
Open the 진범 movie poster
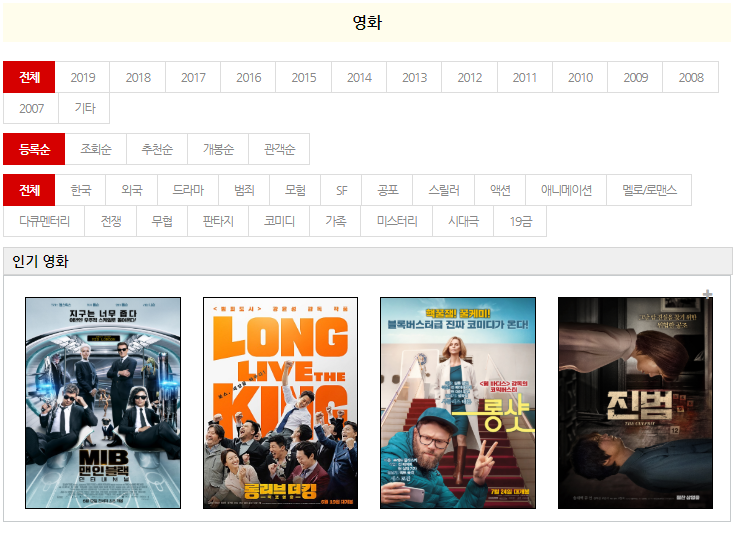click(635, 403)
